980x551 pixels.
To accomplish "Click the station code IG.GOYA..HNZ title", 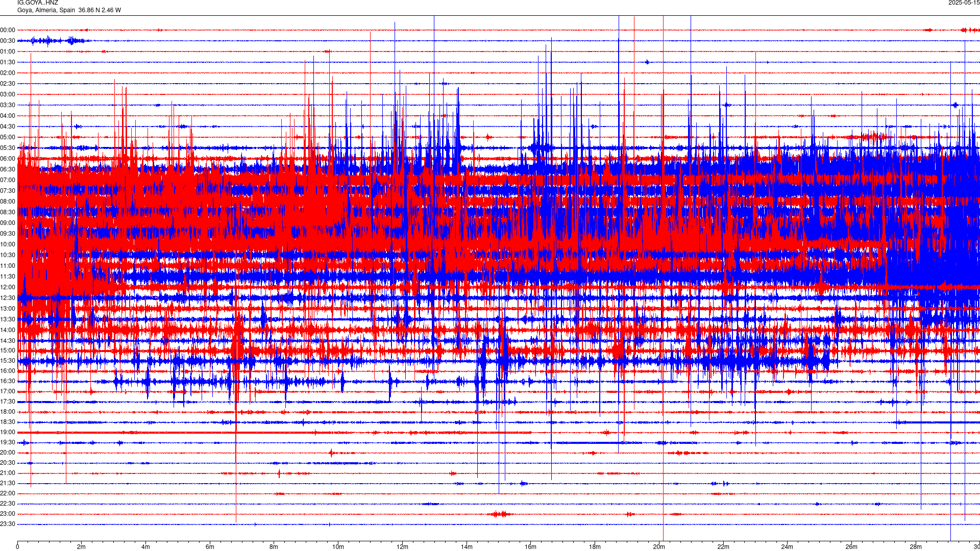I will point(38,3).
